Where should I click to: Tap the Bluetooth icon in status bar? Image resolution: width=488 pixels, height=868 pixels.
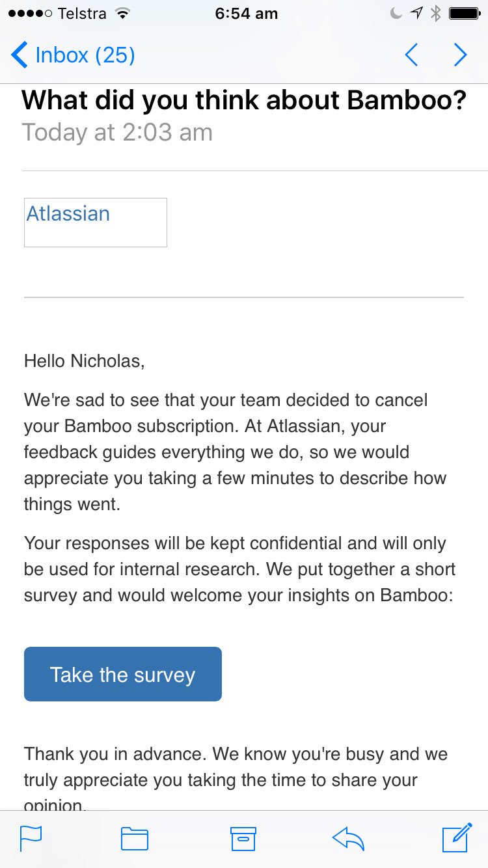pyautogui.click(x=436, y=14)
